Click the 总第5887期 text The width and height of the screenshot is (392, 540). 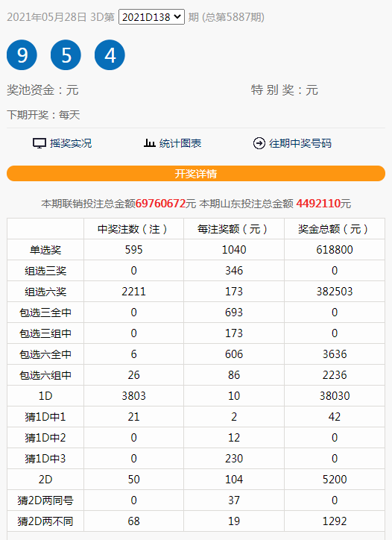click(x=233, y=17)
